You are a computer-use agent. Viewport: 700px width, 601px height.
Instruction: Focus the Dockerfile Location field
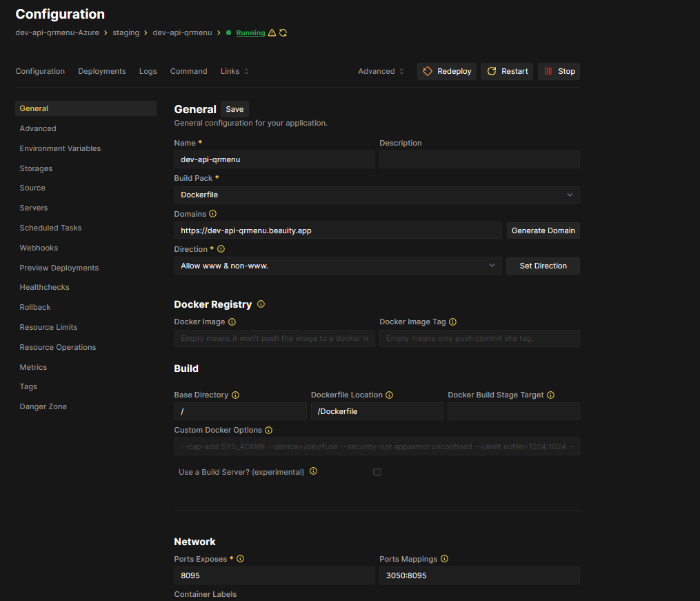tap(377, 411)
